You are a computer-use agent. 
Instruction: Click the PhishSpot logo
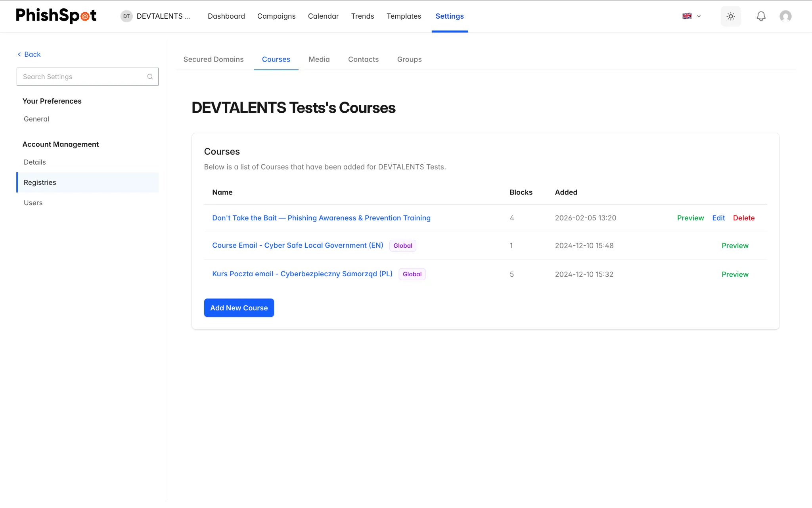click(x=56, y=16)
